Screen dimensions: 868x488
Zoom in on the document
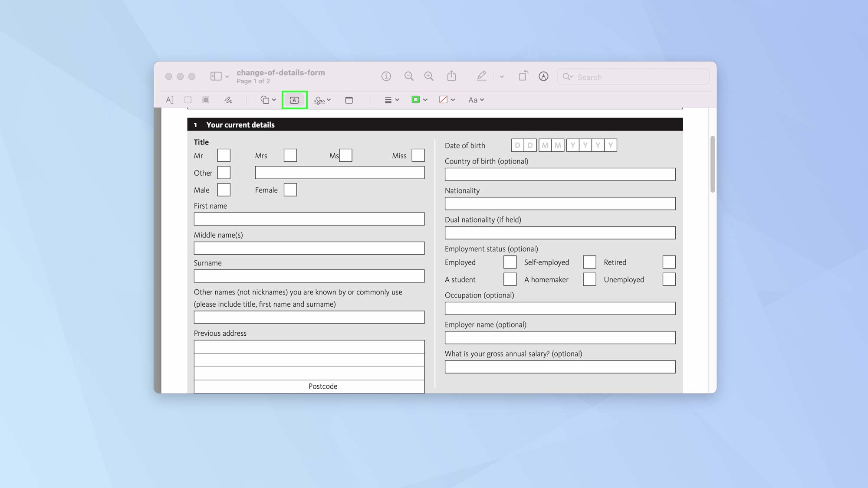coord(429,76)
